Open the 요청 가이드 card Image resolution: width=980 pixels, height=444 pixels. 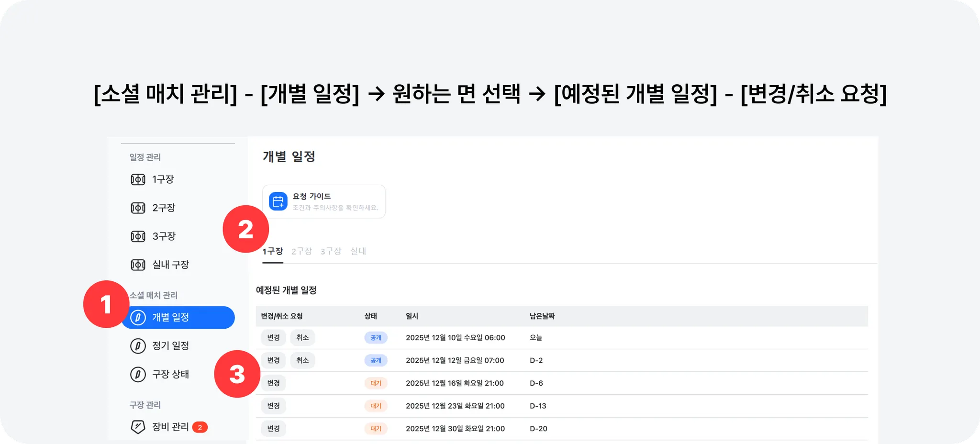click(324, 201)
